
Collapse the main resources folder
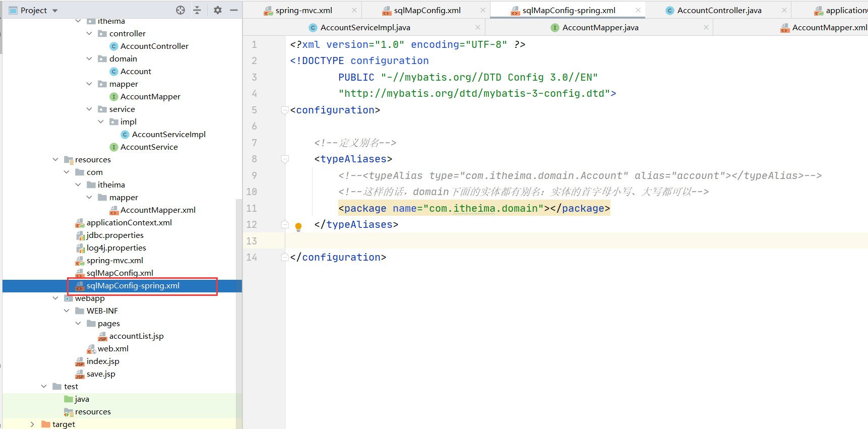point(55,159)
